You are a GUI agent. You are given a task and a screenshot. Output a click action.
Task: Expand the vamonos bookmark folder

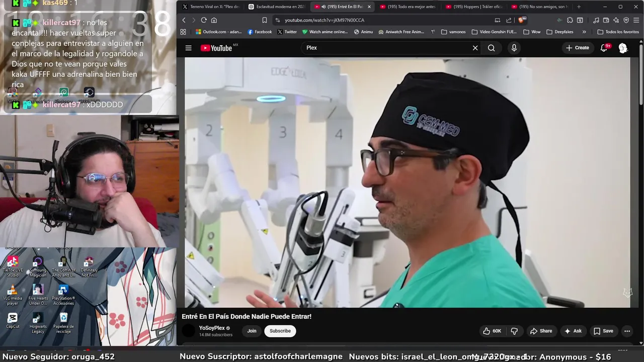[453, 32]
